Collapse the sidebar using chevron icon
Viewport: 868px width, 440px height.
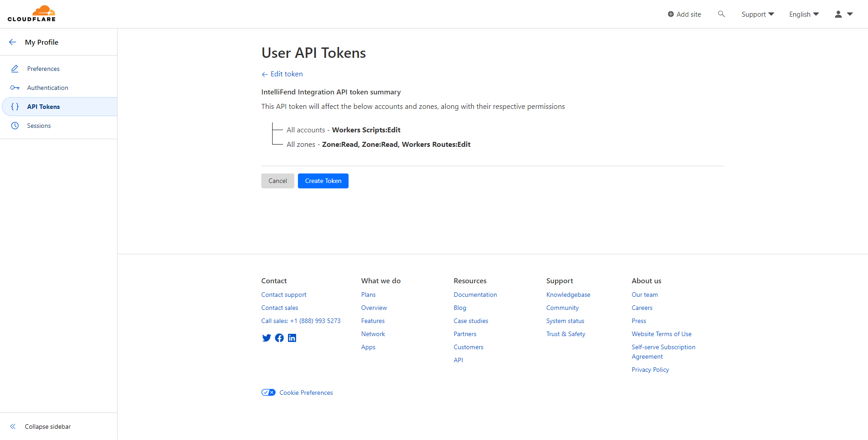pyautogui.click(x=13, y=426)
